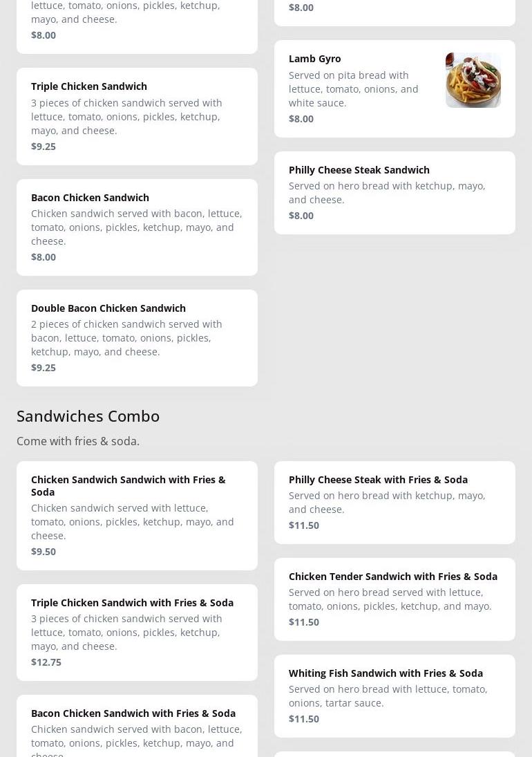The width and height of the screenshot is (532, 757).
Task: Click the Lamb Gyro photo thumbnail
Action: 473,80
